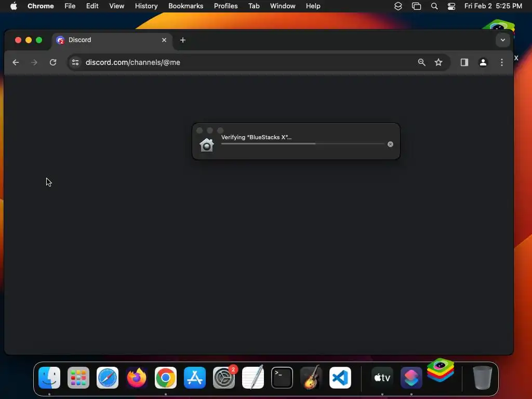This screenshot has width=532, height=399.
Task: Open App Store from the Dock
Action: (x=195, y=378)
